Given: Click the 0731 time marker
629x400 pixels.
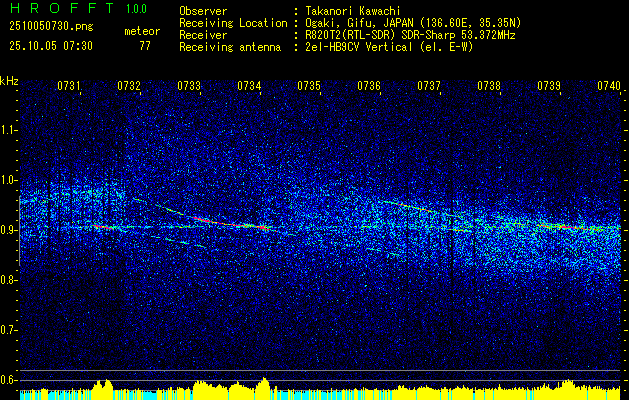Looking at the screenshot, I should click(x=69, y=86).
